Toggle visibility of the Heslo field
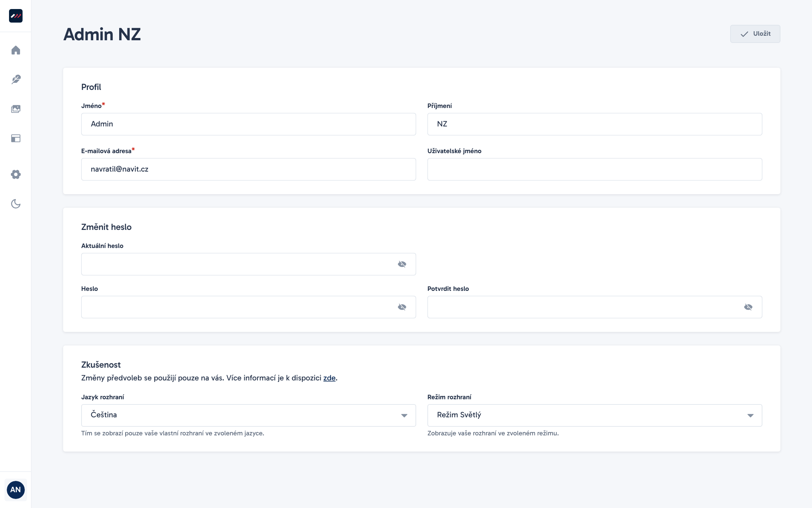812x508 pixels. point(402,307)
